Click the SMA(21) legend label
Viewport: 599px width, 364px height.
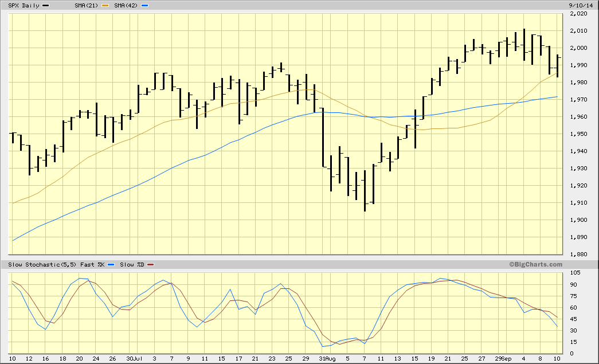[x=87, y=5]
